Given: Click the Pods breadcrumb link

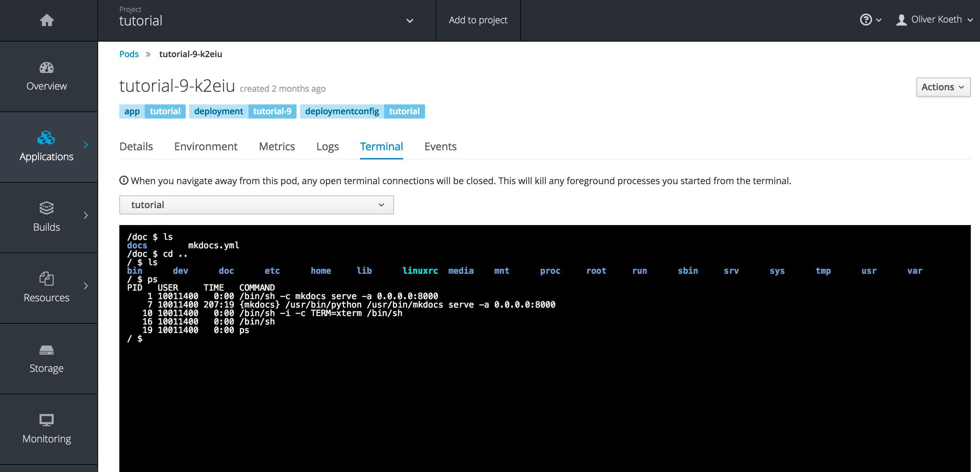Looking at the screenshot, I should [x=129, y=54].
